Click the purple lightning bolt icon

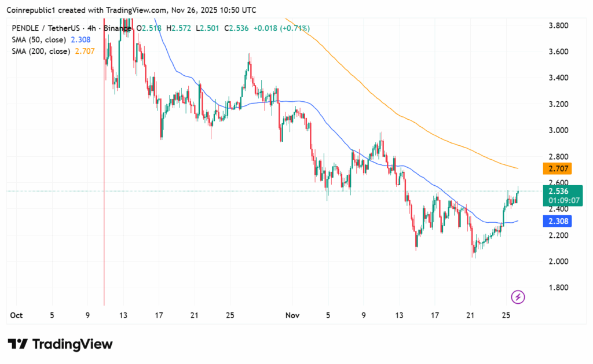click(518, 297)
